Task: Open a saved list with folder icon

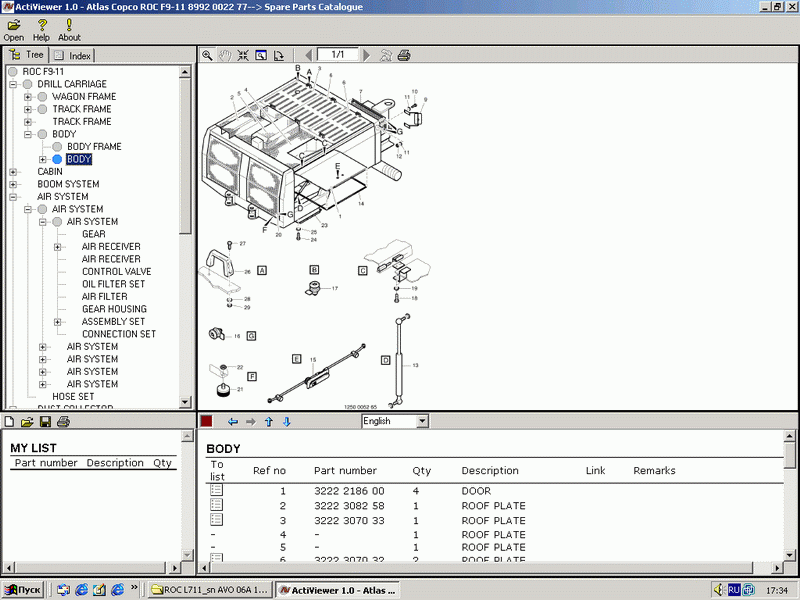Action: point(27,422)
